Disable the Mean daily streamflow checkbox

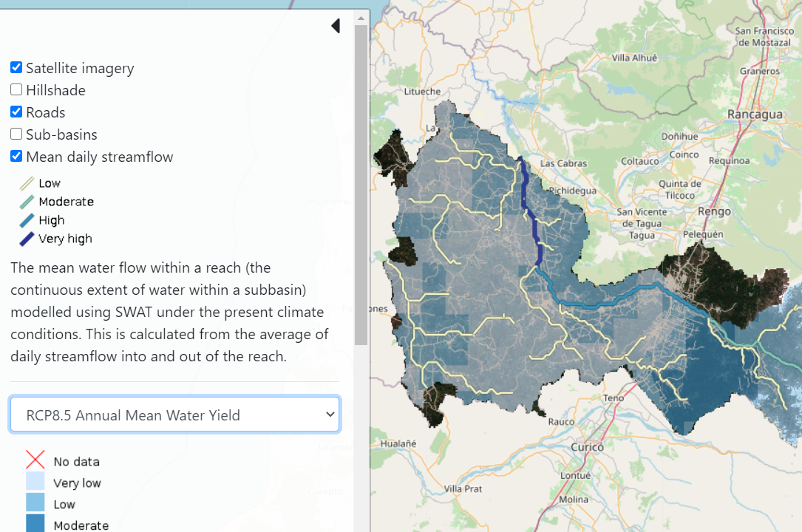[x=16, y=157]
